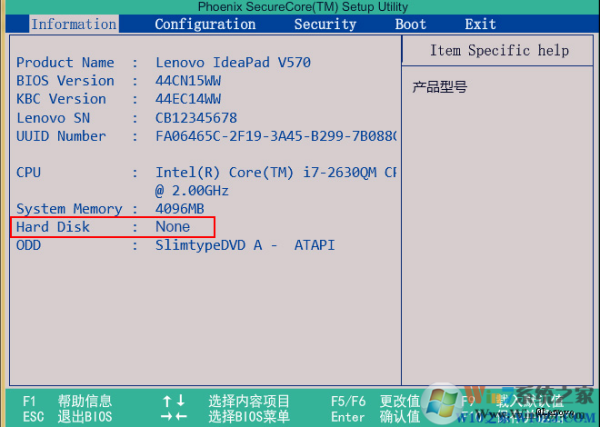Click the System Memory label
The width and height of the screenshot is (600, 427).
(x=69, y=209)
